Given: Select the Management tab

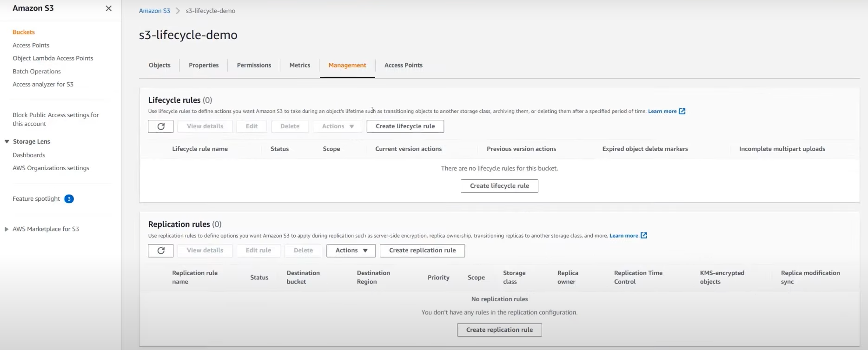Looking at the screenshot, I should 347,66.
